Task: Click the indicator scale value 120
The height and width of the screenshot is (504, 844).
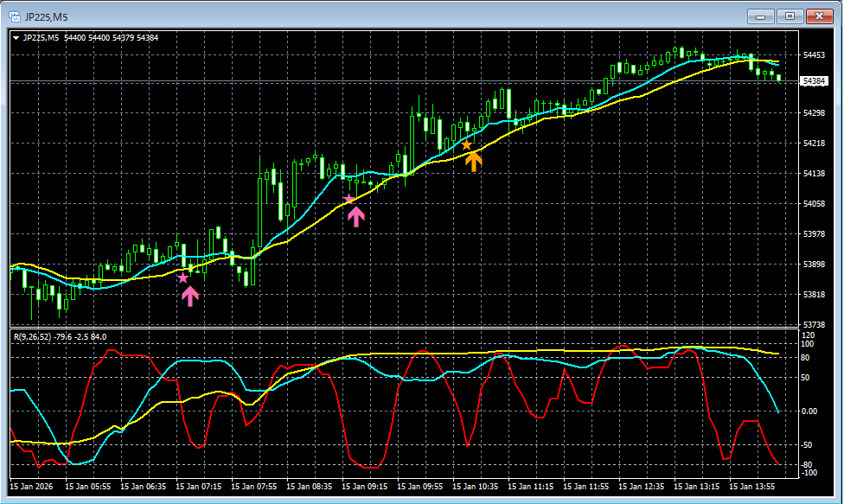Action: 808,335
